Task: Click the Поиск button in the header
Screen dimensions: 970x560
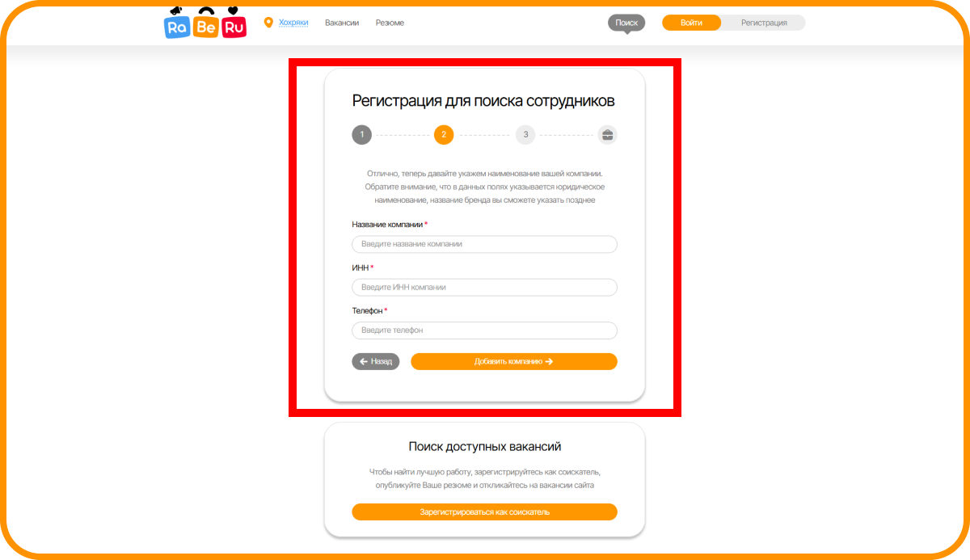Action: (x=626, y=23)
